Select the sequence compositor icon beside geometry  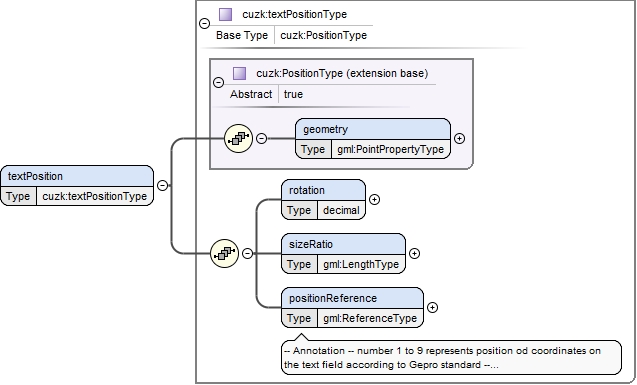[x=238, y=138]
